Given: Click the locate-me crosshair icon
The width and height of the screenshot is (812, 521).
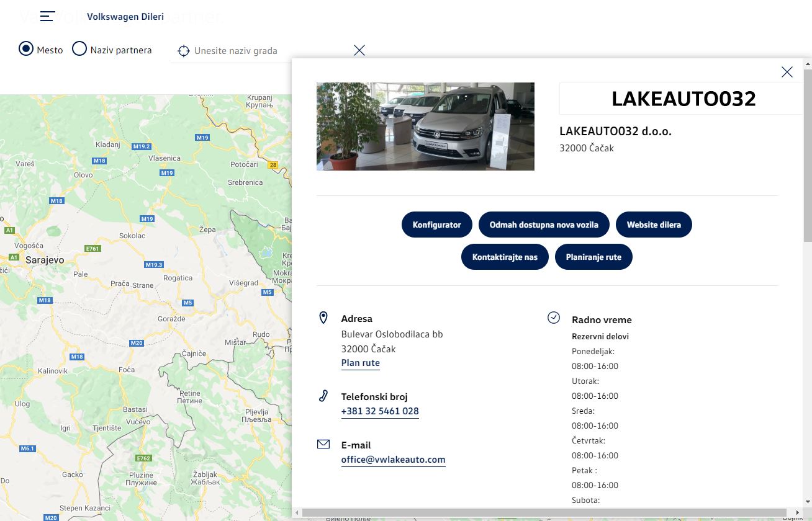Looking at the screenshot, I should click(183, 51).
